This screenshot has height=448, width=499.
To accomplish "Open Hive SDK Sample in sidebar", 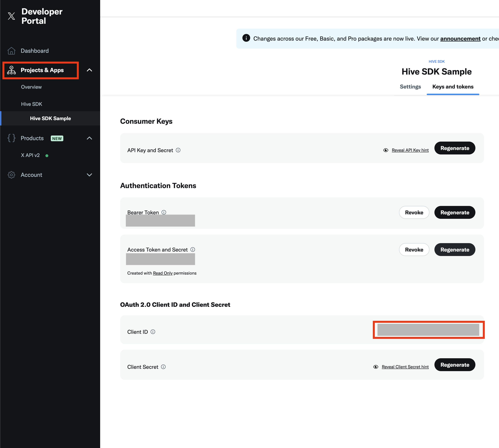I will pos(50,118).
